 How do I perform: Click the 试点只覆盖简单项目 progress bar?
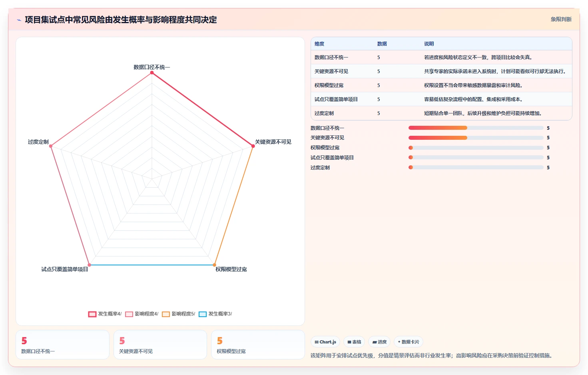pyautogui.click(x=476, y=157)
